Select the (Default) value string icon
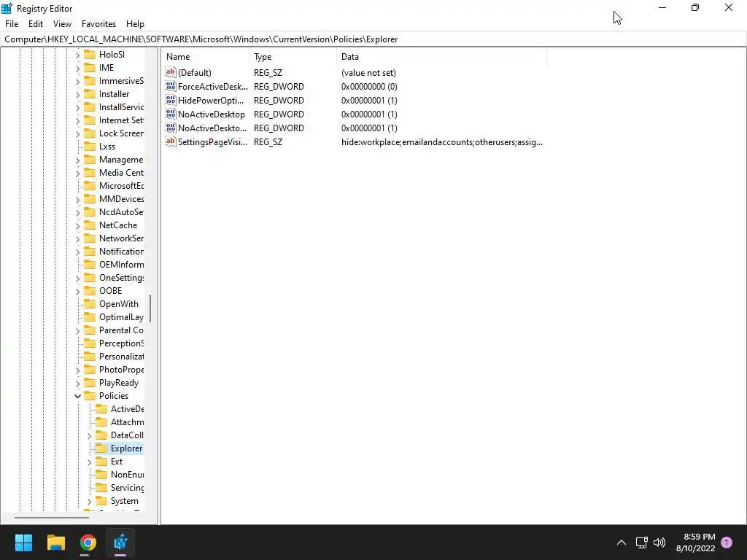The width and height of the screenshot is (747, 560). point(171,72)
